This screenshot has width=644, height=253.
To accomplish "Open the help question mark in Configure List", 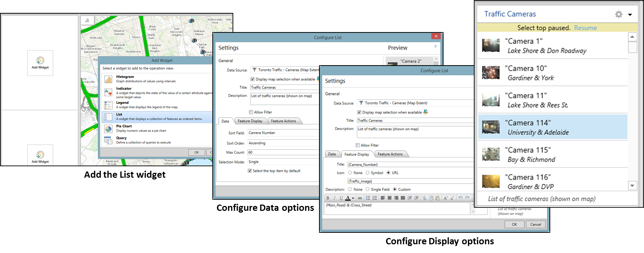I will coord(435,47).
